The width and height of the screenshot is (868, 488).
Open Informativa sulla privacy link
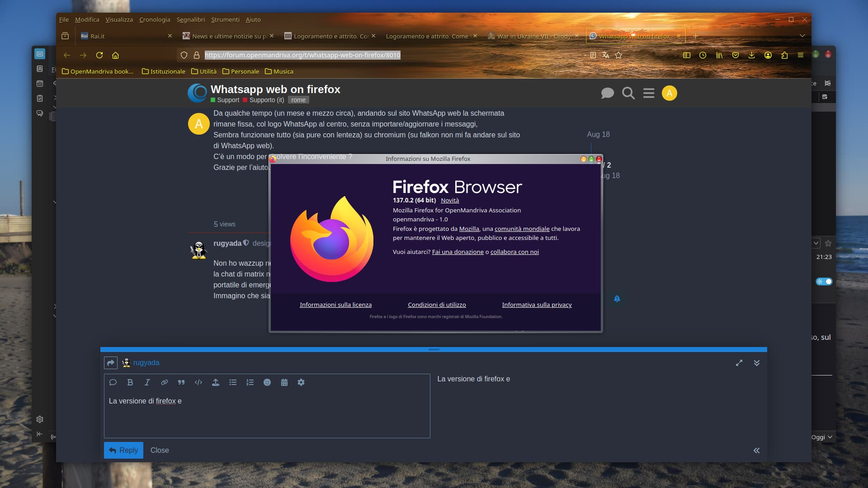pyautogui.click(x=537, y=305)
